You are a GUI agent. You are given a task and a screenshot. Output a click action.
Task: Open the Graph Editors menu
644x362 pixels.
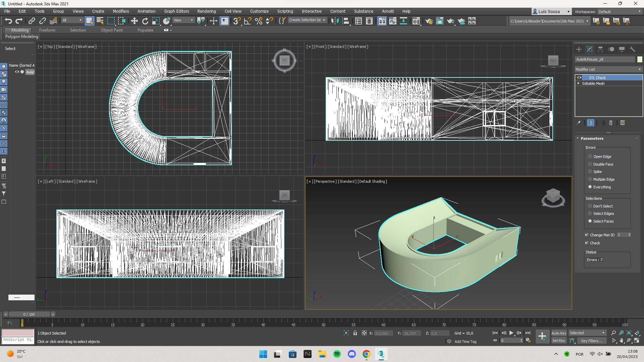pos(176,11)
